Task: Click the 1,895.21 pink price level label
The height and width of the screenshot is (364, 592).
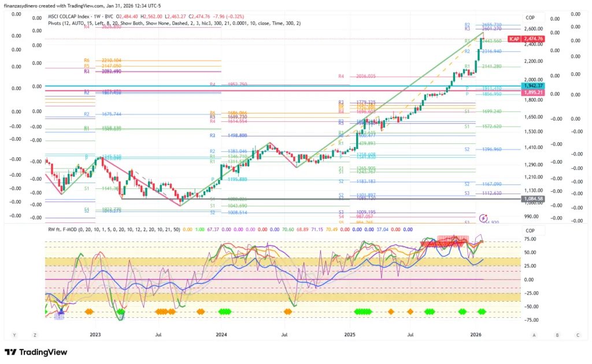Action: pyautogui.click(x=533, y=92)
